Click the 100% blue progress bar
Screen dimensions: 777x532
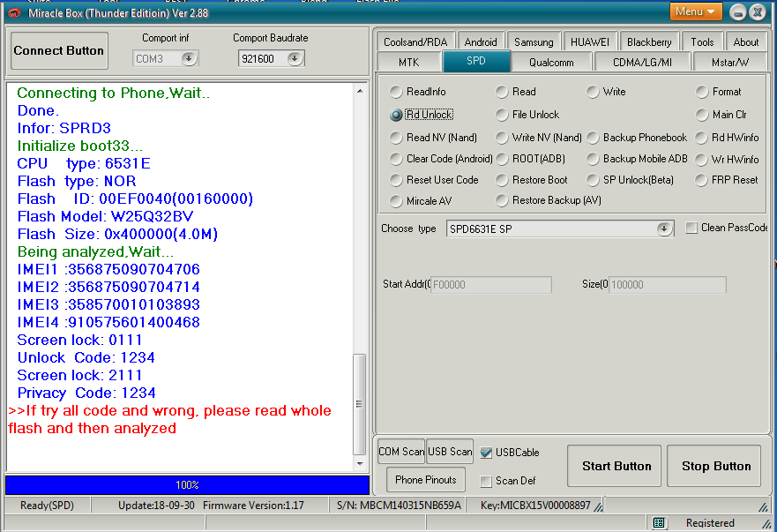coord(187,485)
